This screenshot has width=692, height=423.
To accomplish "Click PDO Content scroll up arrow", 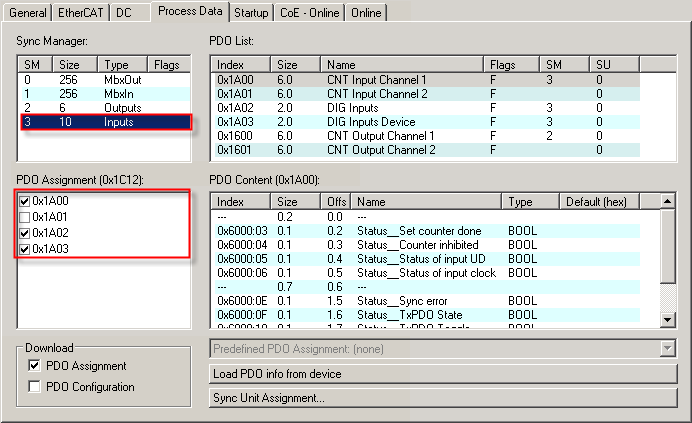I will [x=668, y=201].
